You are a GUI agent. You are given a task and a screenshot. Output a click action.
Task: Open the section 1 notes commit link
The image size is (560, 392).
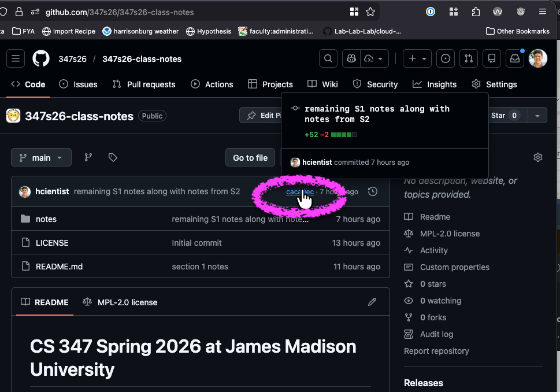(x=200, y=267)
